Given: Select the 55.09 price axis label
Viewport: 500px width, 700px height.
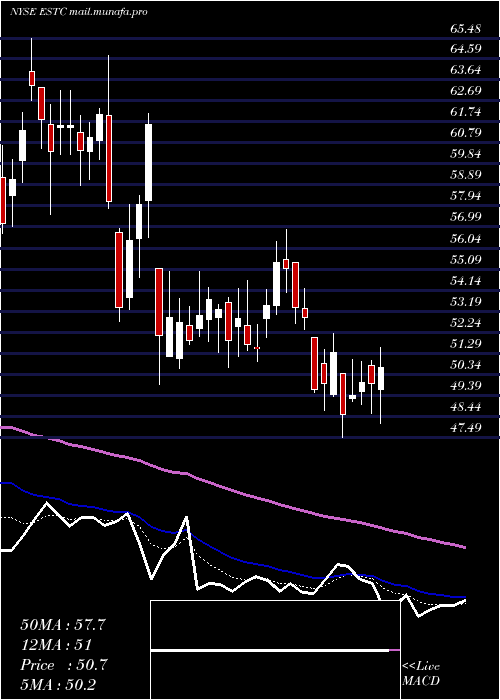Looking at the screenshot, I should click(466, 259).
